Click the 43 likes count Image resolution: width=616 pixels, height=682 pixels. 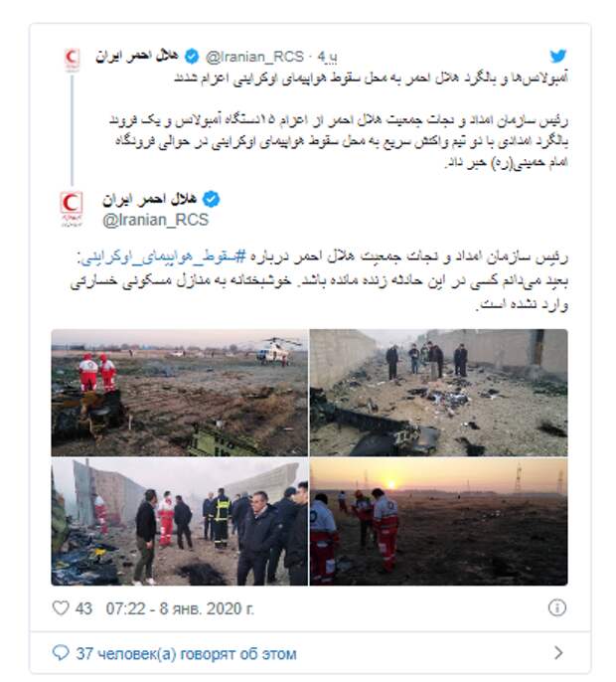coord(83,608)
